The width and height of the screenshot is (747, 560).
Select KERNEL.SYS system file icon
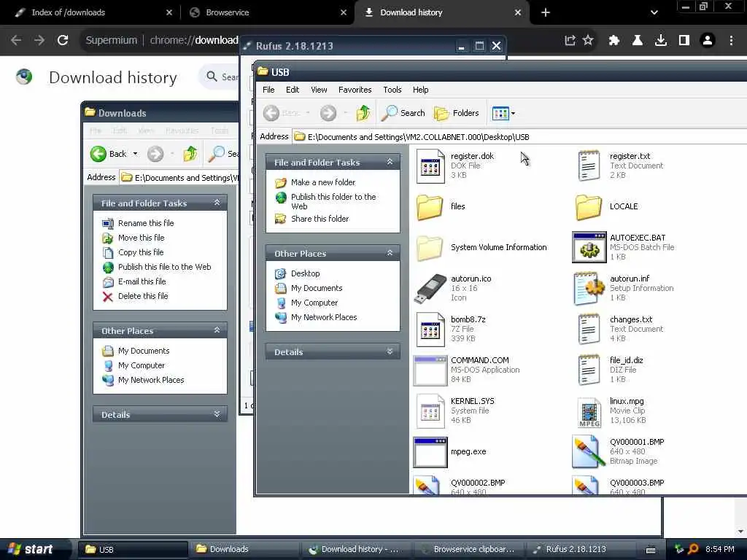[x=430, y=411]
